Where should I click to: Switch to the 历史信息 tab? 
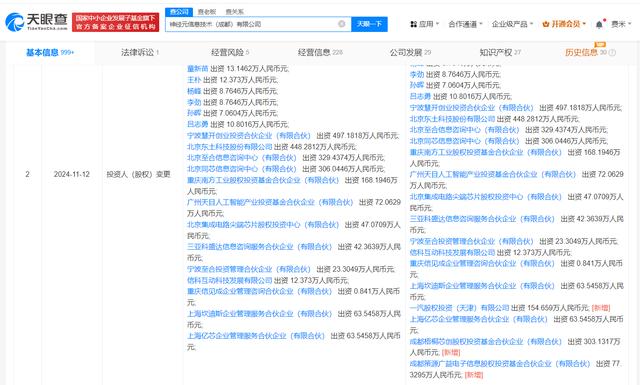coord(586,52)
